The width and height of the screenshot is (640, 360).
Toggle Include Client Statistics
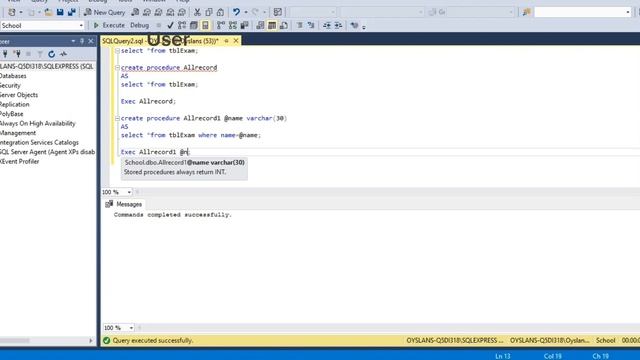tap(244, 25)
